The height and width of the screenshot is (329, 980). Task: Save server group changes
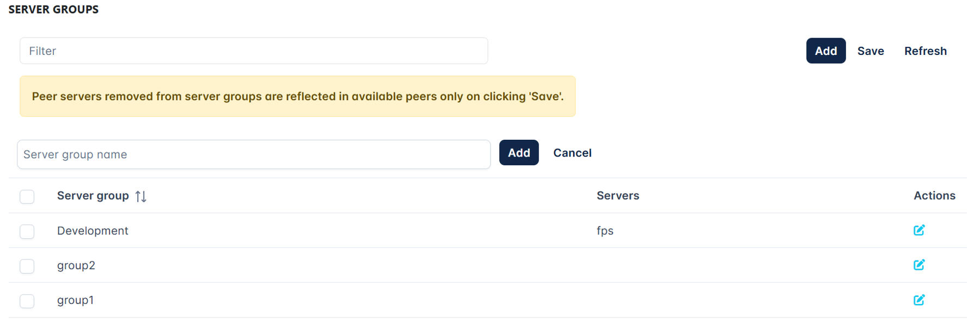pyautogui.click(x=871, y=51)
